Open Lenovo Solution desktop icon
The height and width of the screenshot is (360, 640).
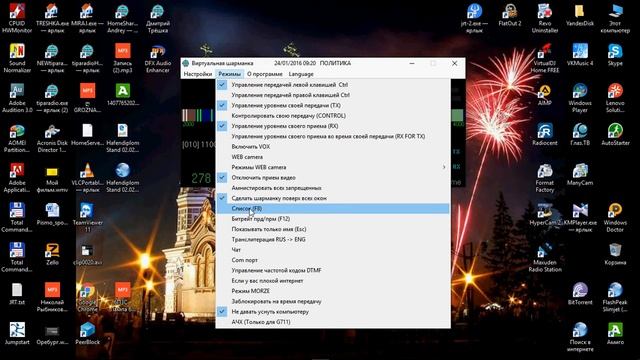[x=615, y=98]
